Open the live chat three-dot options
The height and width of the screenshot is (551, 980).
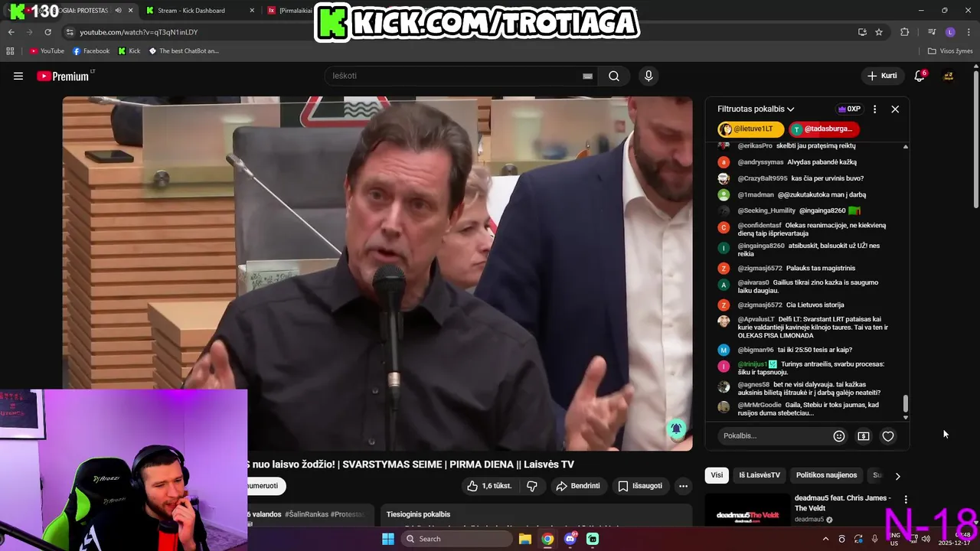[874, 109]
